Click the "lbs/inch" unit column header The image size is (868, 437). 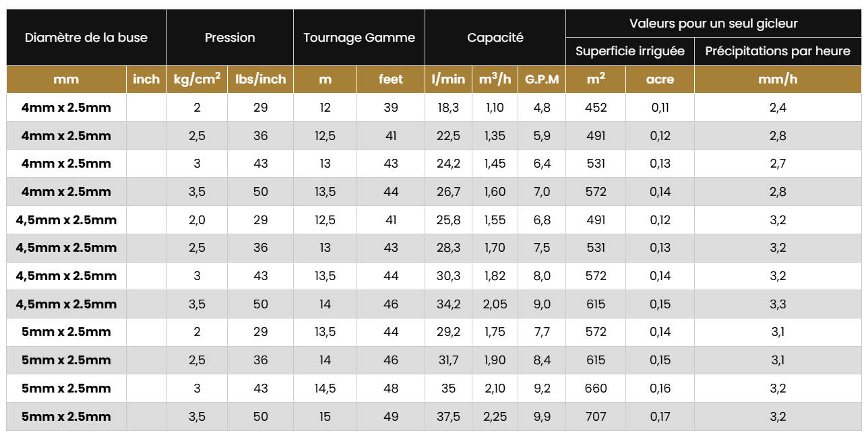point(261,79)
